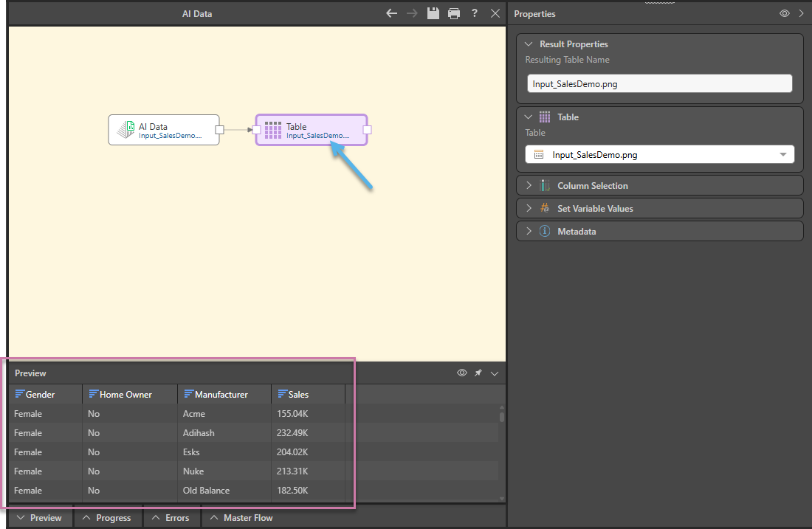Open the Errors tab

point(171,518)
